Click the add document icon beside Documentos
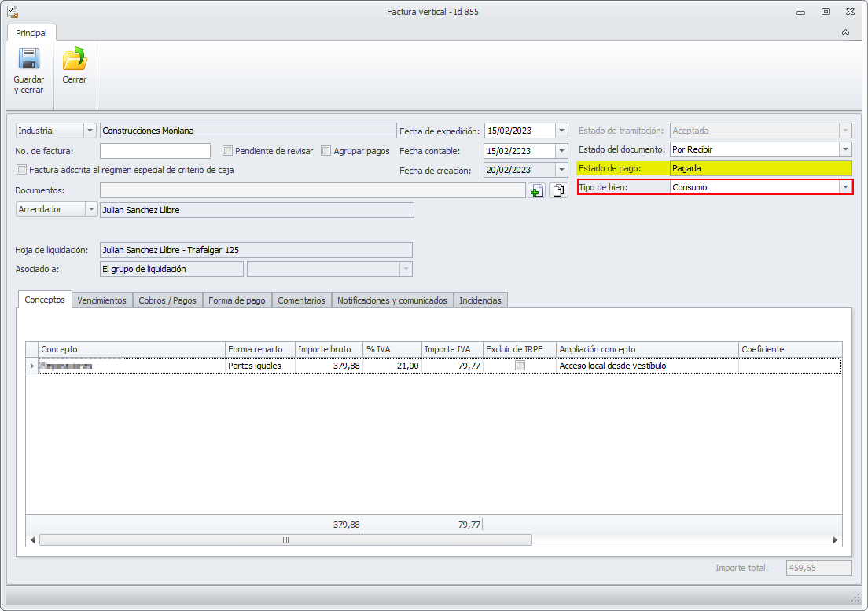Viewport: 868px width, 611px height. tap(536, 191)
